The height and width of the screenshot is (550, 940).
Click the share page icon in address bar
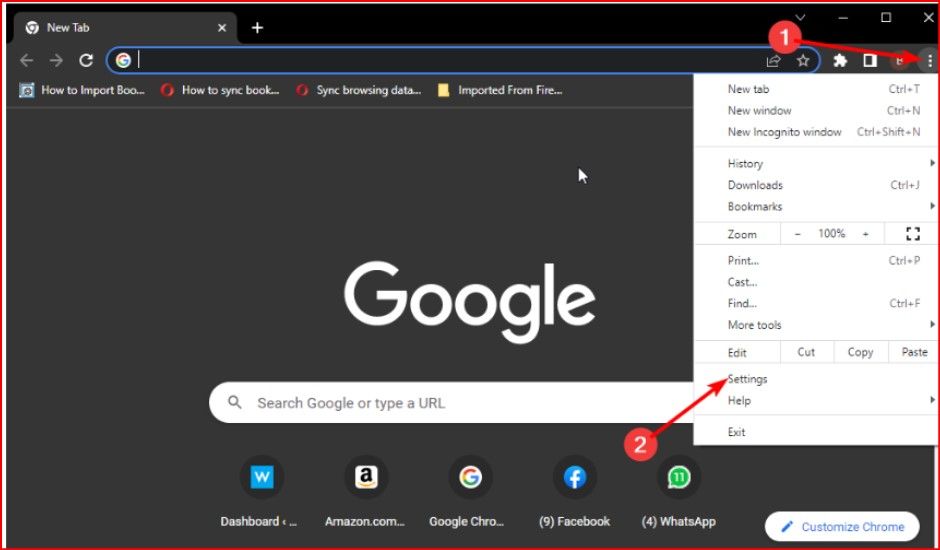point(773,61)
